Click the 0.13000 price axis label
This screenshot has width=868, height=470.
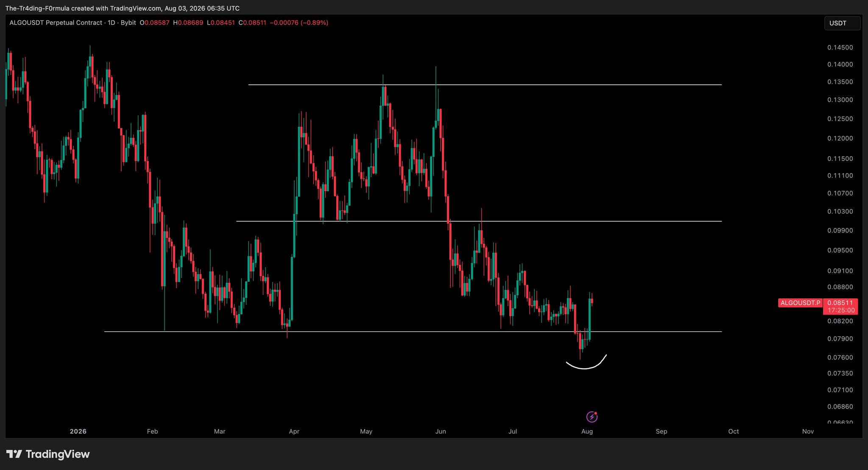pos(840,100)
